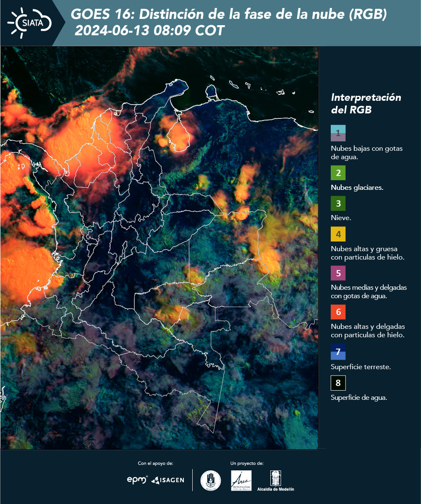Click the 'Con el apoyo de:' footer text
421x504 pixels.
coord(156,463)
